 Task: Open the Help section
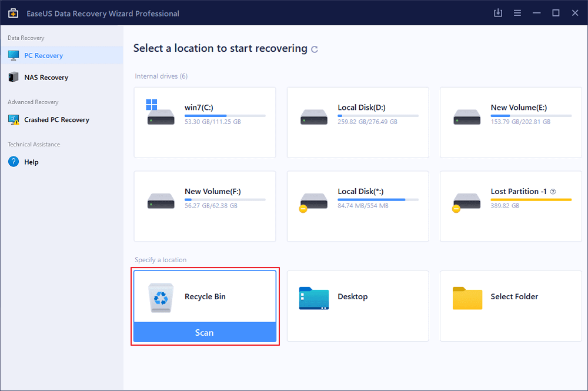coord(31,162)
